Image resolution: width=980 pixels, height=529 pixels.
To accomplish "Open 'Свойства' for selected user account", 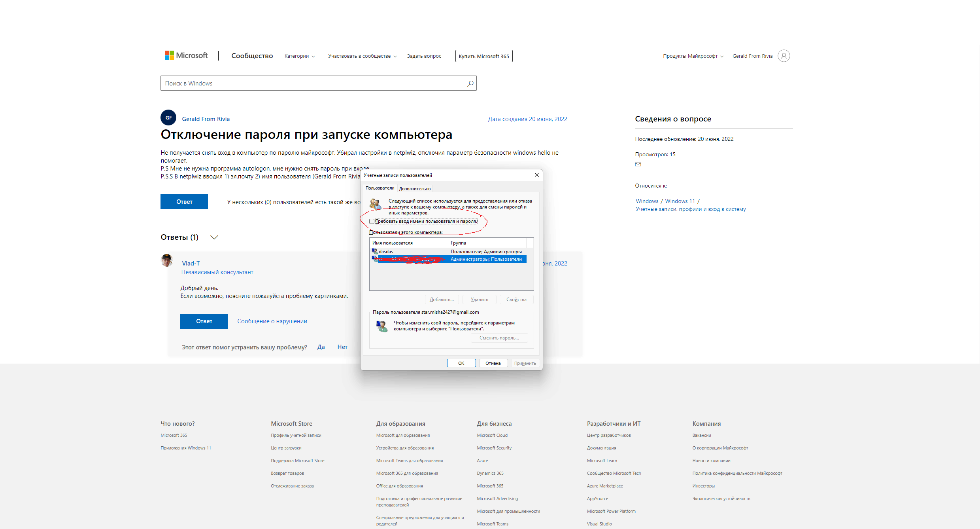I will click(x=517, y=298).
